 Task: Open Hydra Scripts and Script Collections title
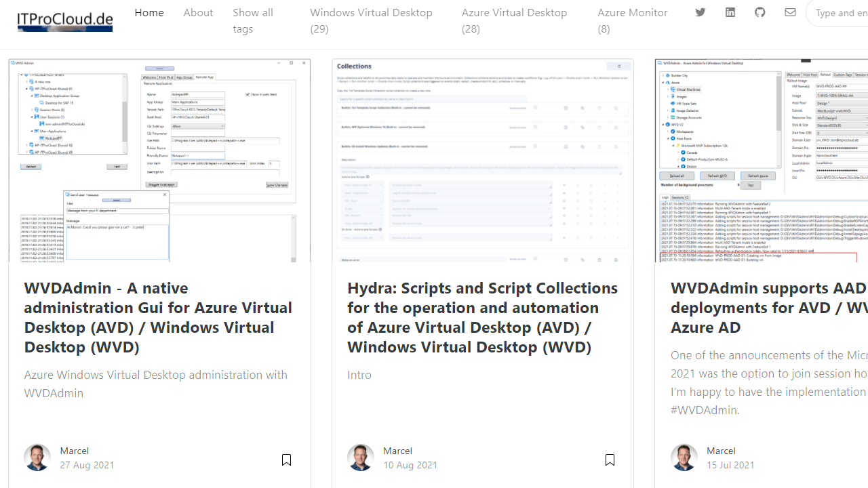pos(482,317)
